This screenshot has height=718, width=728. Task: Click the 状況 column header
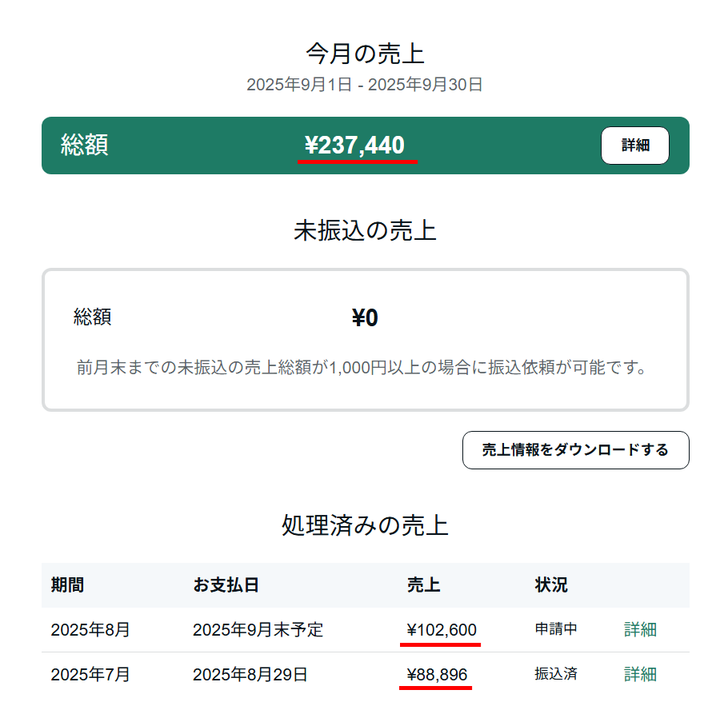(551, 585)
